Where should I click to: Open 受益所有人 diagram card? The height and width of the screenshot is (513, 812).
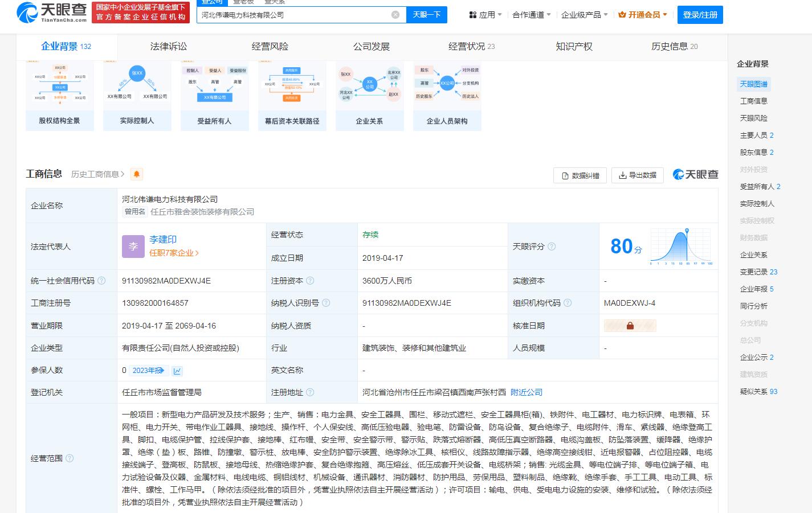pyautogui.click(x=215, y=95)
